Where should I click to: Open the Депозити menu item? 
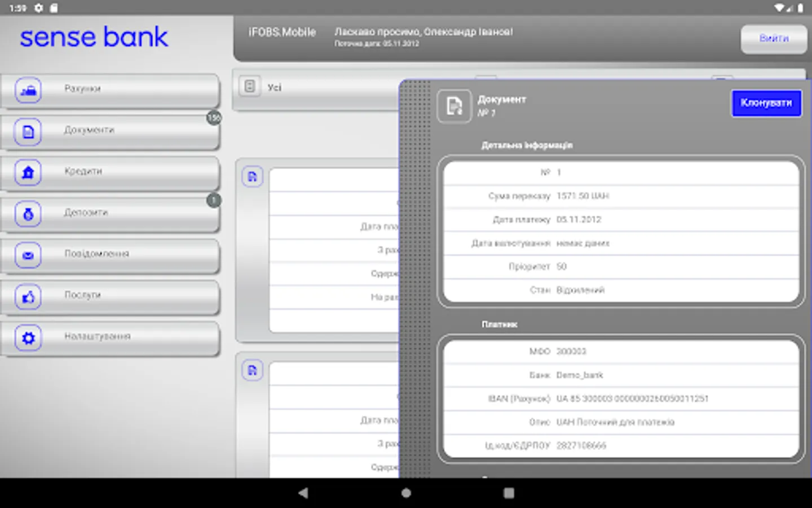tap(111, 214)
